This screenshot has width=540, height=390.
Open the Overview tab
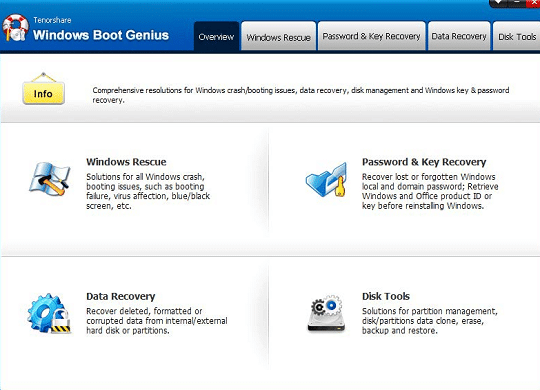[216, 36]
